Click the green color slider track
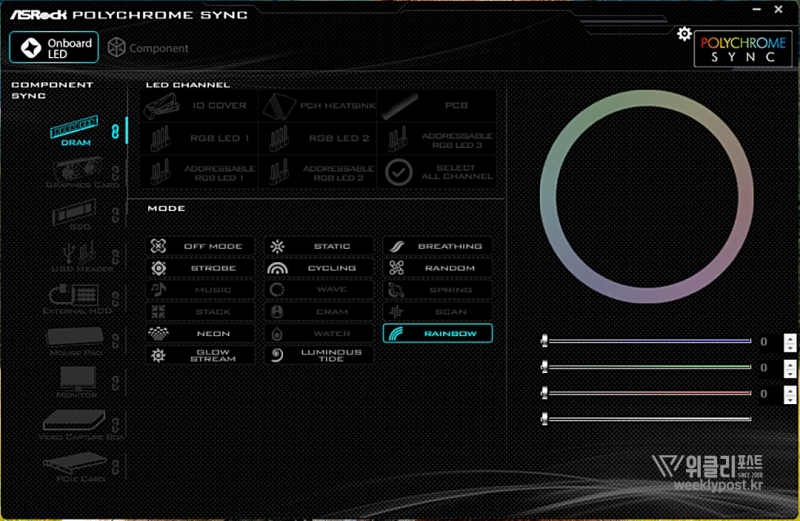The height and width of the screenshot is (521, 800). pyautogui.click(x=648, y=367)
